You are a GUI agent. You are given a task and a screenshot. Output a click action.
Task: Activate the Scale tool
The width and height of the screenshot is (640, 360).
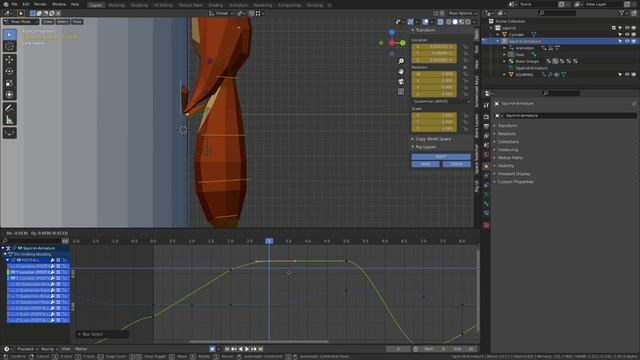point(9,83)
